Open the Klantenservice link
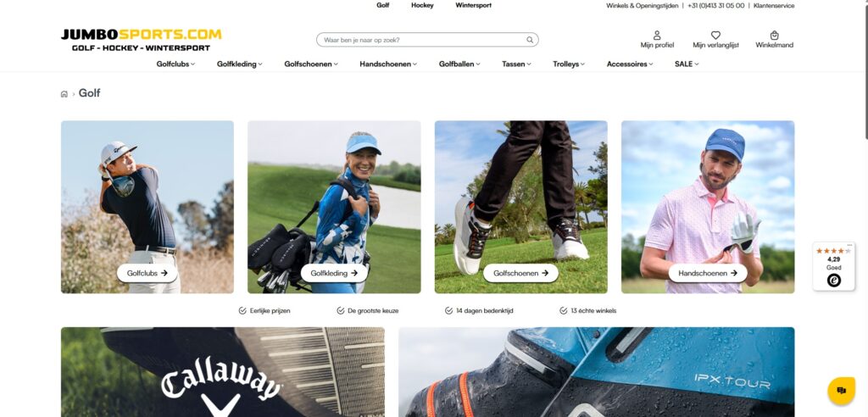868x417 pixels. tap(774, 6)
